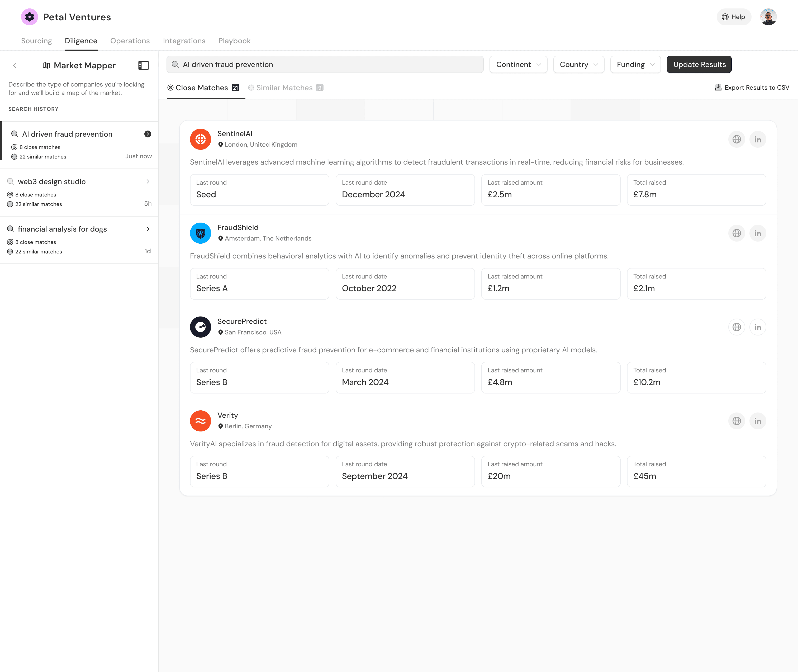The image size is (798, 672).
Task: Open SentinelAI website globe icon
Action: click(736, 140)
